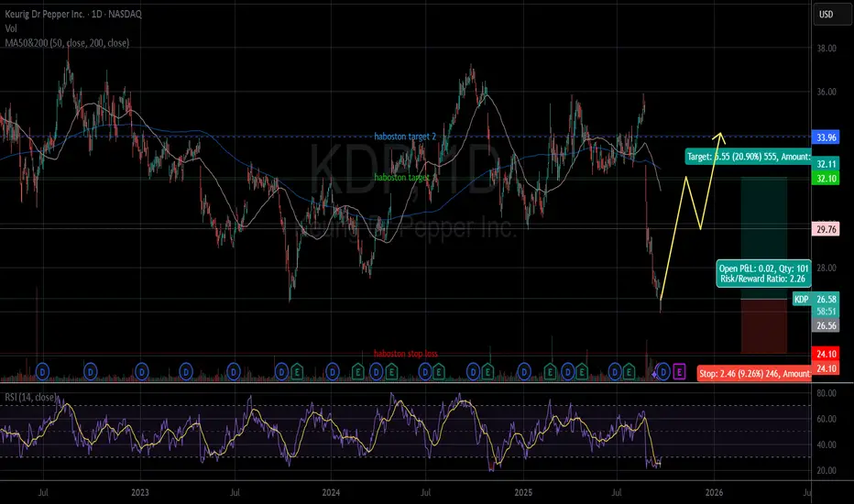Click the gray 26.56 price label
The height and width of the screenshot is (504, 854).
click(826, 326)
